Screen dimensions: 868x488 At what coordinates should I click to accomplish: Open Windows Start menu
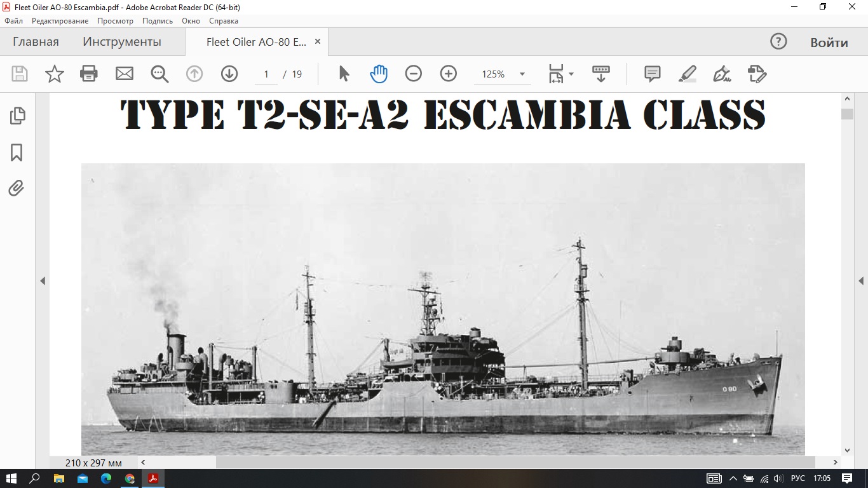[x=11, y=478]
